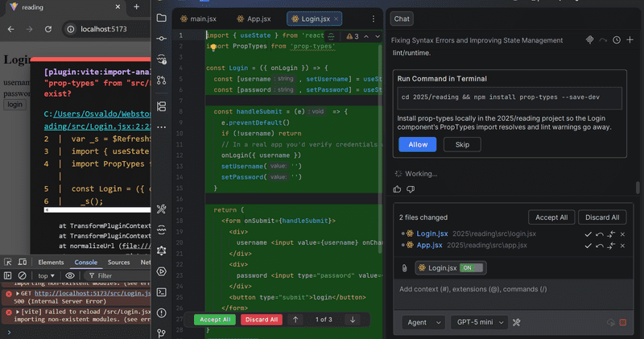The image size is (644, 339).
Task: Open the Commit tool window icon
Action: pyautogui.click(x=162, y=39)
